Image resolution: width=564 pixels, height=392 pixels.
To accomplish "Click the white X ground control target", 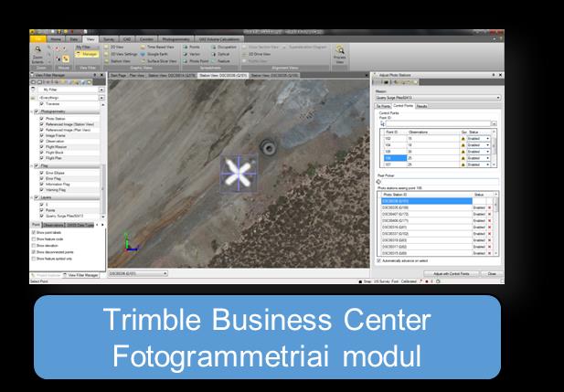I will 238,173.
